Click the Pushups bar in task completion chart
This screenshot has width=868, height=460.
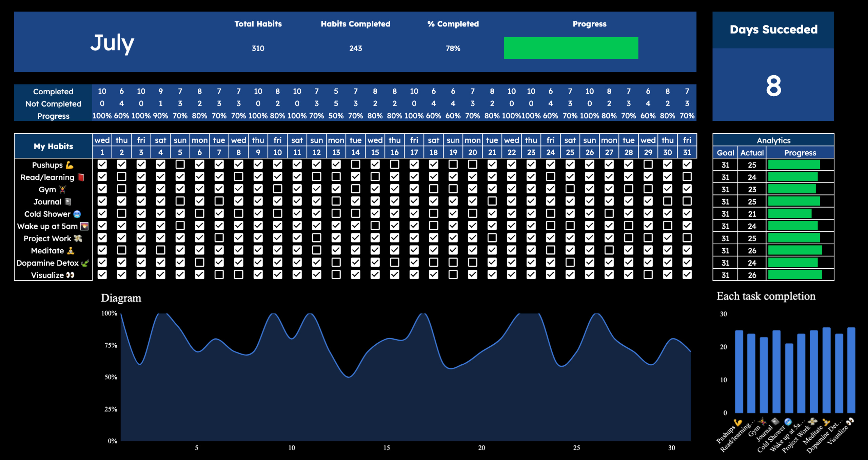739,371
